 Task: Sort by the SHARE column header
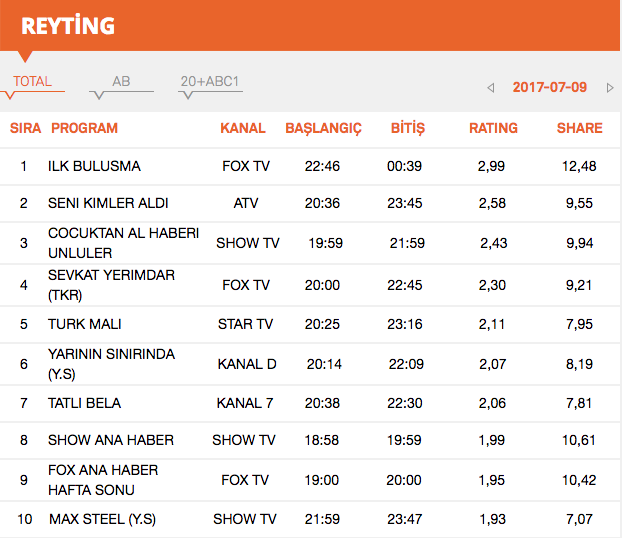pyautogui.click(x=579, y=128)
